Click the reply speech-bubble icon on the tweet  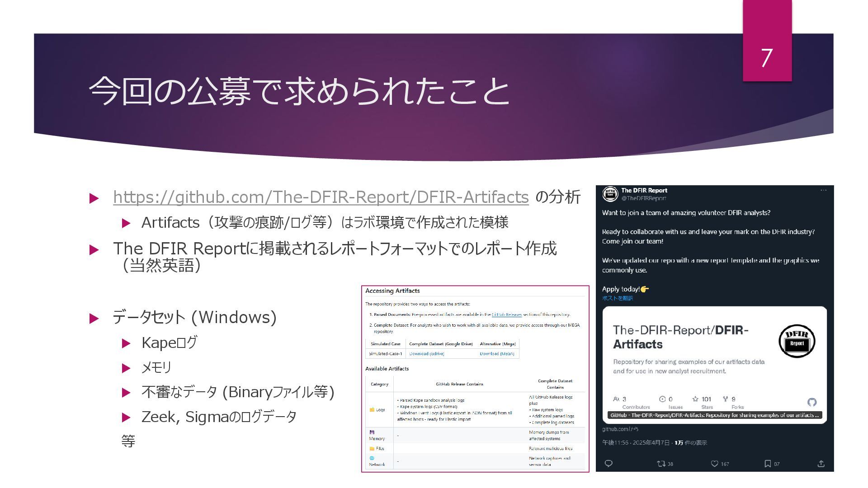pyautogui.click(x=609, y=464)
